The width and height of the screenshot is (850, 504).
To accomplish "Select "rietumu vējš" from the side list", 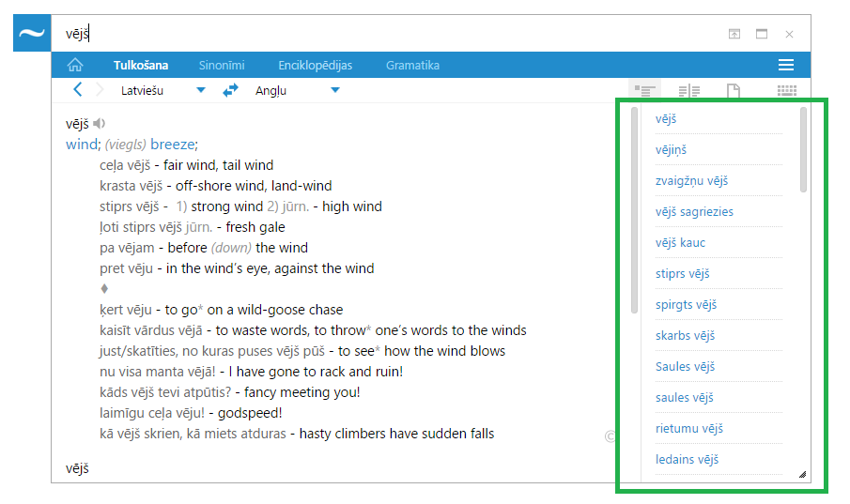I will coord(688,429).
